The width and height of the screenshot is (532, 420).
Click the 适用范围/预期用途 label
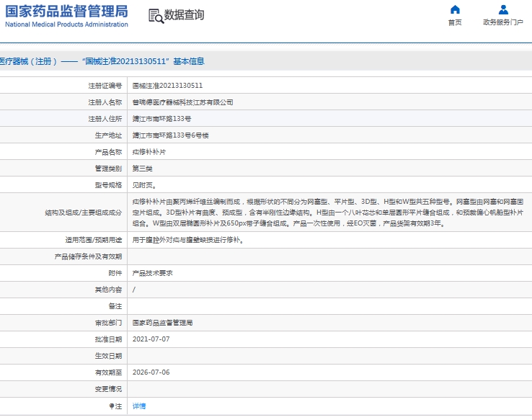click(x=94, y=240)
